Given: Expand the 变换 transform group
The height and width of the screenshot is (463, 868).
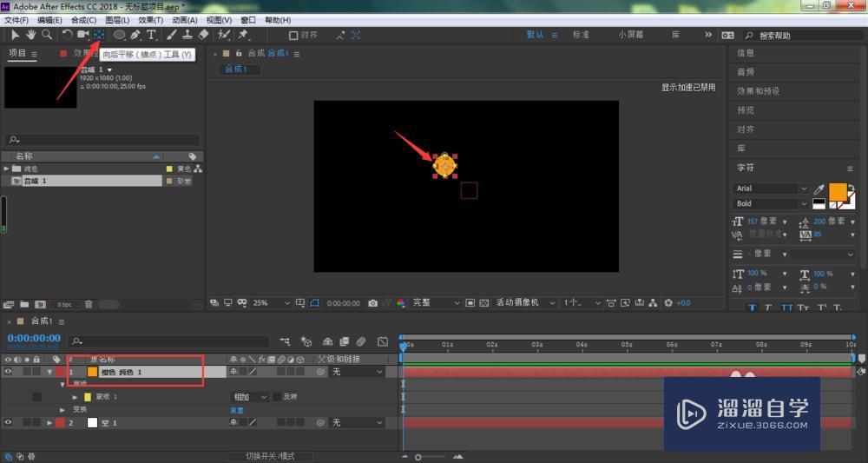Looking at the screenshot, I should (62, 410).
